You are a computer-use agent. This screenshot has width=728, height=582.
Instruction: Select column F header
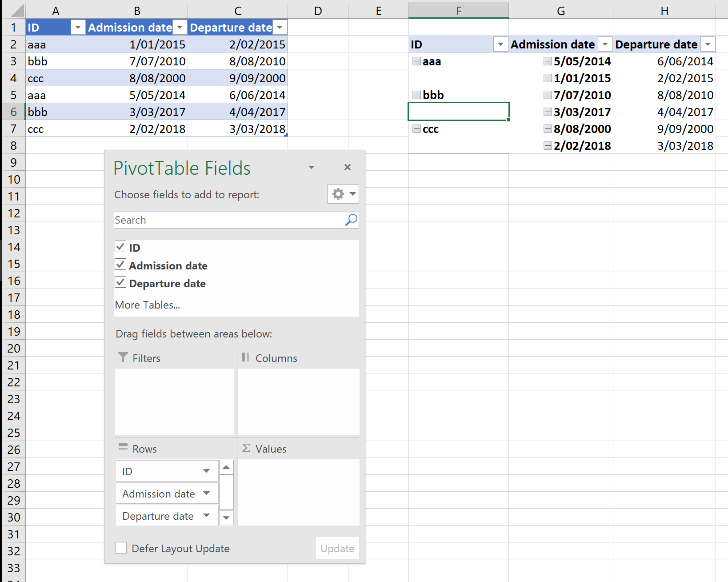[x=458, y=11]
